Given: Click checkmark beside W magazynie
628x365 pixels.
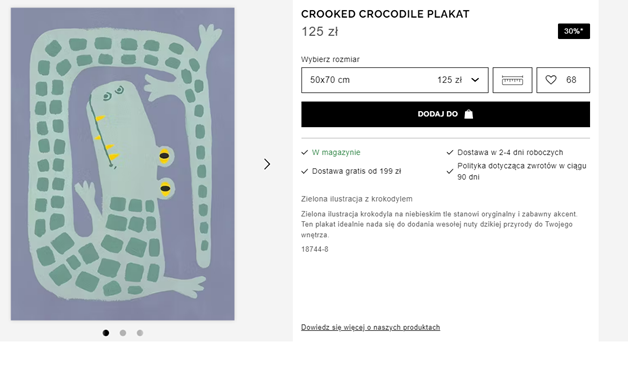Looking at the screenshot, I should click(304, 152).
